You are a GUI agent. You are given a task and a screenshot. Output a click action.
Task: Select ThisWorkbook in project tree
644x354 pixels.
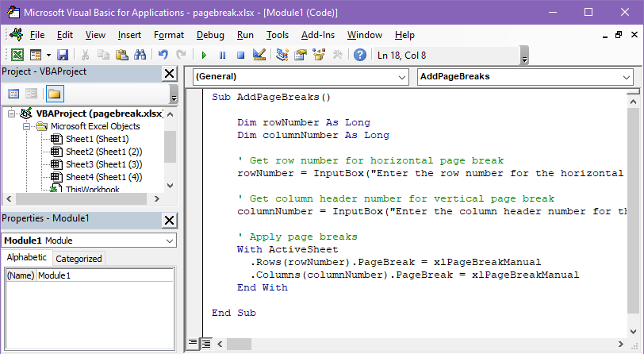click(93, 189)
